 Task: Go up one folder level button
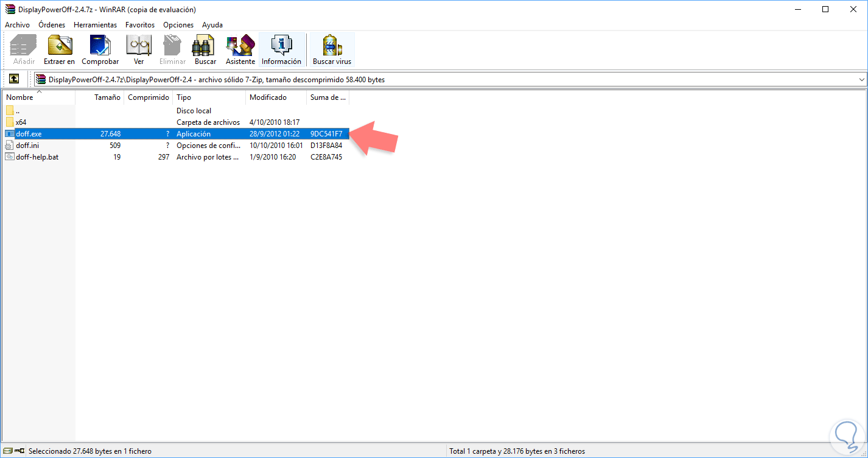(14, 79)
